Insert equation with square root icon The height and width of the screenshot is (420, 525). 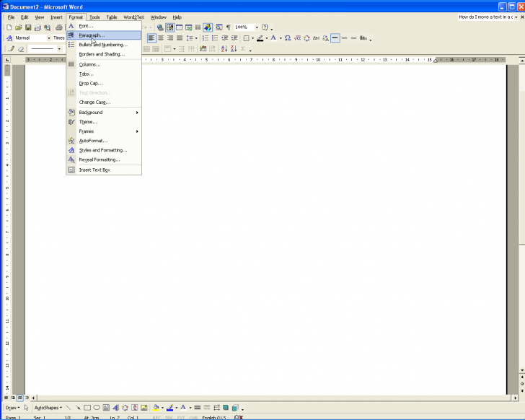click(297, 38)
